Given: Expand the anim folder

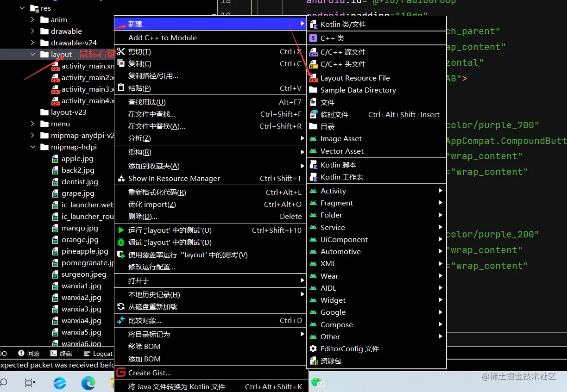Looking at the screenshot, I should [32, 20].
